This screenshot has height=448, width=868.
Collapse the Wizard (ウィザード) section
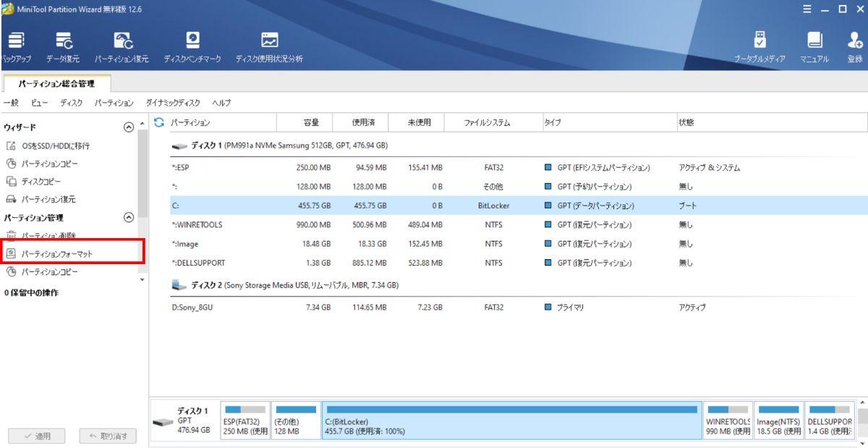[128, 129]
